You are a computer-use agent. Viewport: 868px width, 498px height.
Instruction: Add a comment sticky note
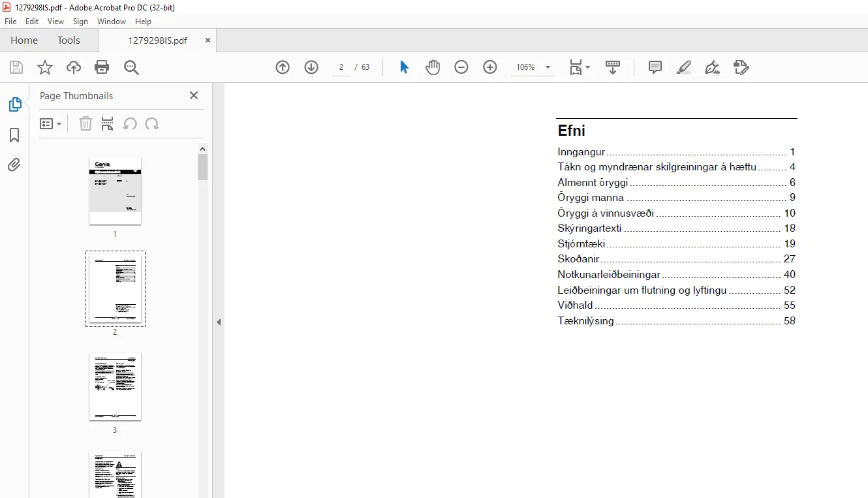coord(655,67)
